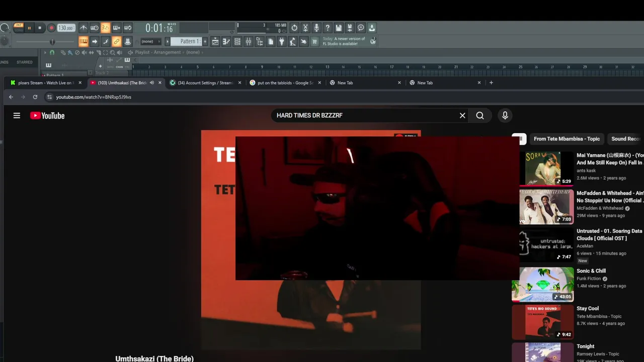Toggle the 3-2-1 countdown before recording
Image resolution: width=644 pixels, height=362 pixels.
coord(106,28)
